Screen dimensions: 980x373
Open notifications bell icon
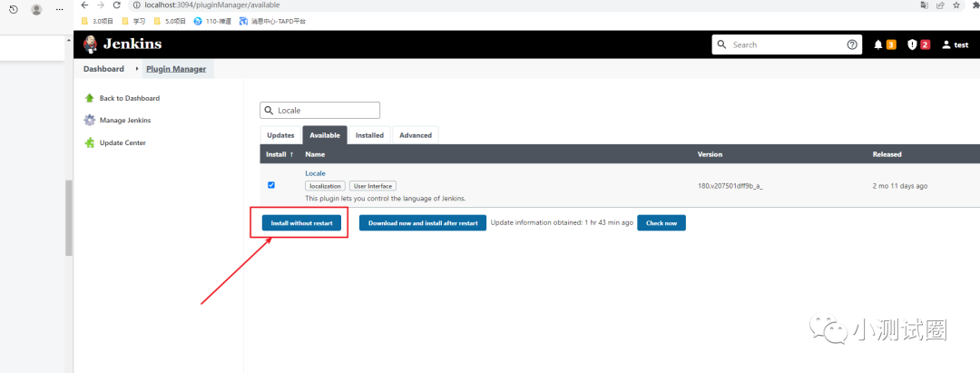click(x=878, y=44)
